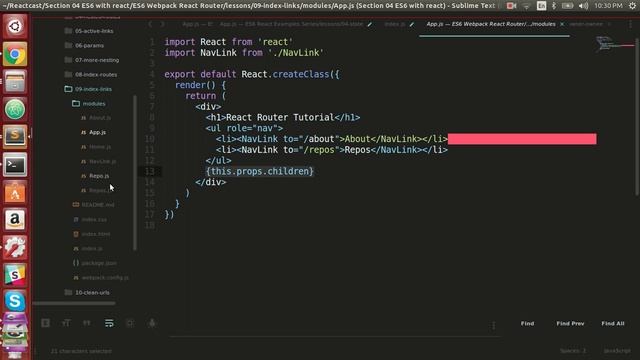
Task: Toggle highlight matches option
Action: [152, 323]
